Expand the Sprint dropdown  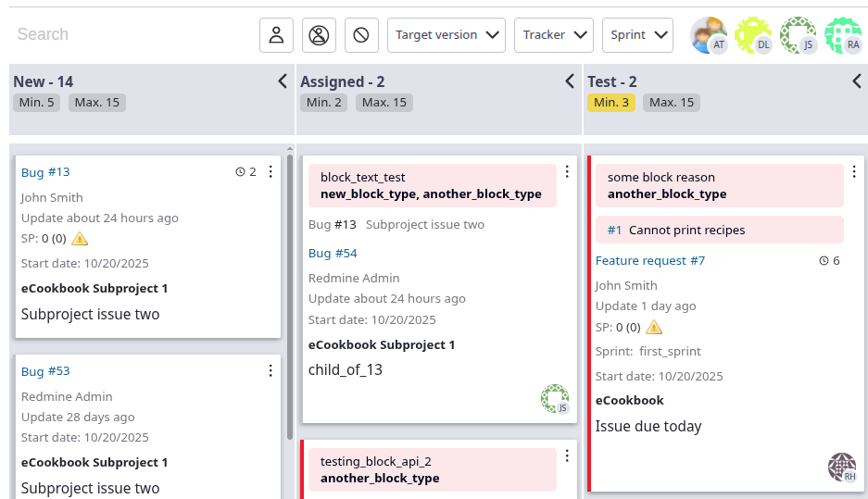click(637, 35)
